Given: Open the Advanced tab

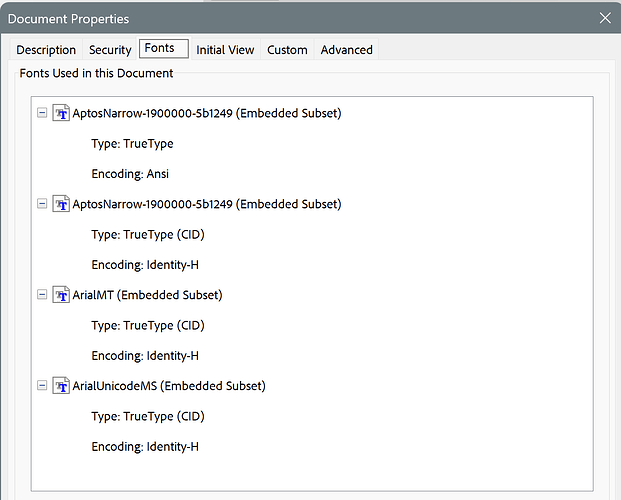Looking at the screenshot, I should [x=347, y=50].
